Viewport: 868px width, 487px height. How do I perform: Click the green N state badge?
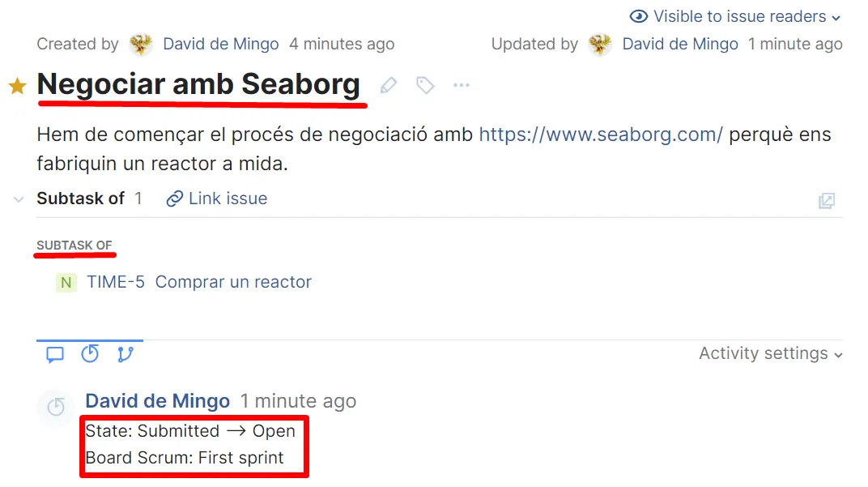(x=66, y=283)
